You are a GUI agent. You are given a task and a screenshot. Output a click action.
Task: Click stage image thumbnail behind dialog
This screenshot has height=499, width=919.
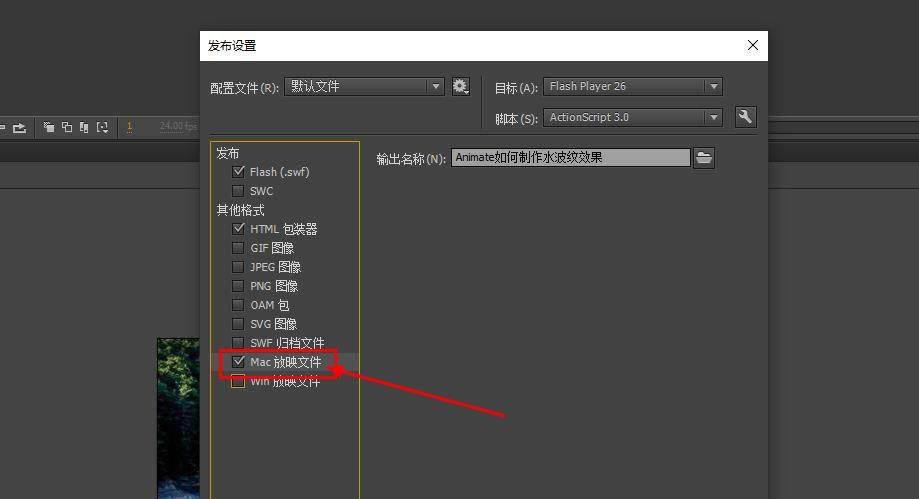pos(178,418)
